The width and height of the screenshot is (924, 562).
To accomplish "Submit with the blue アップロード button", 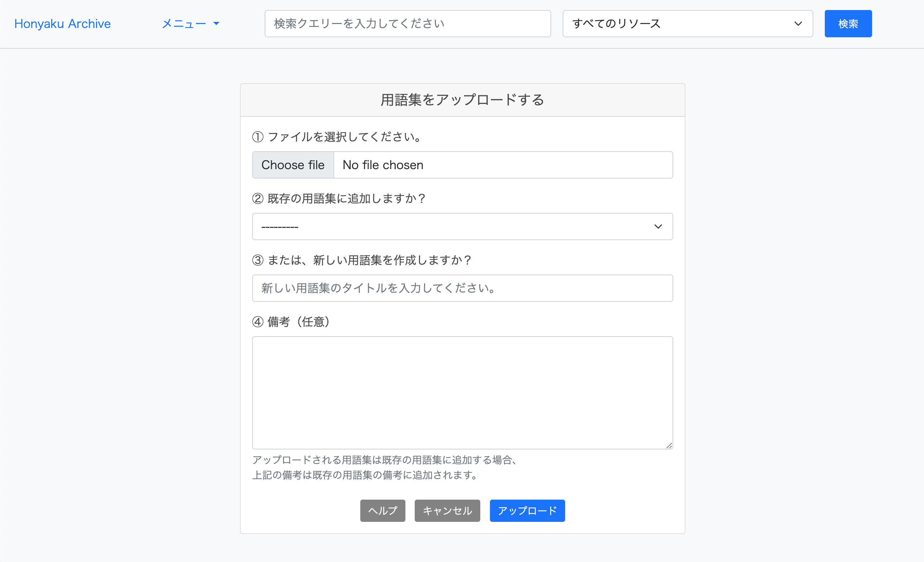I will tap(527, 511).
